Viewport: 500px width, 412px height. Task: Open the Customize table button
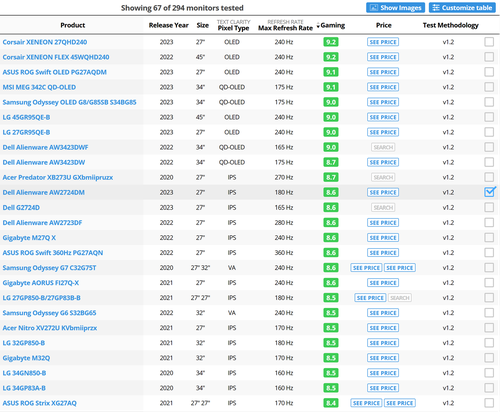[x=462, y=8]
